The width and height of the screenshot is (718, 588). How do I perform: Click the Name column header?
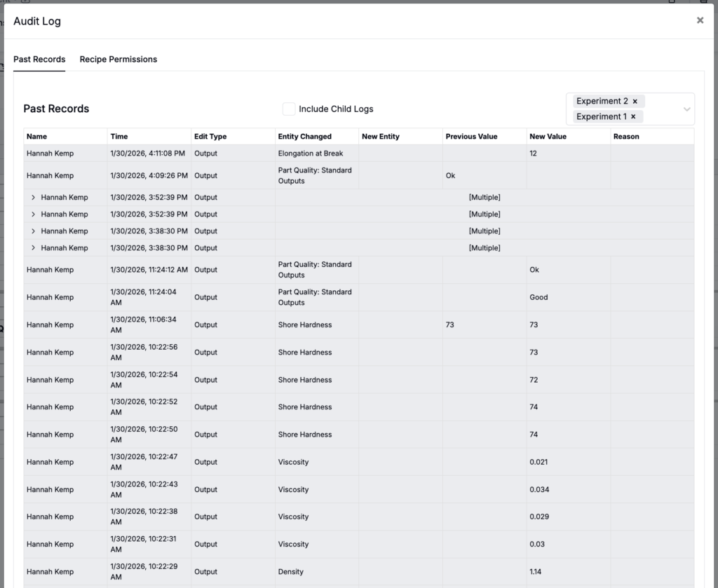[x=37, y=137]
